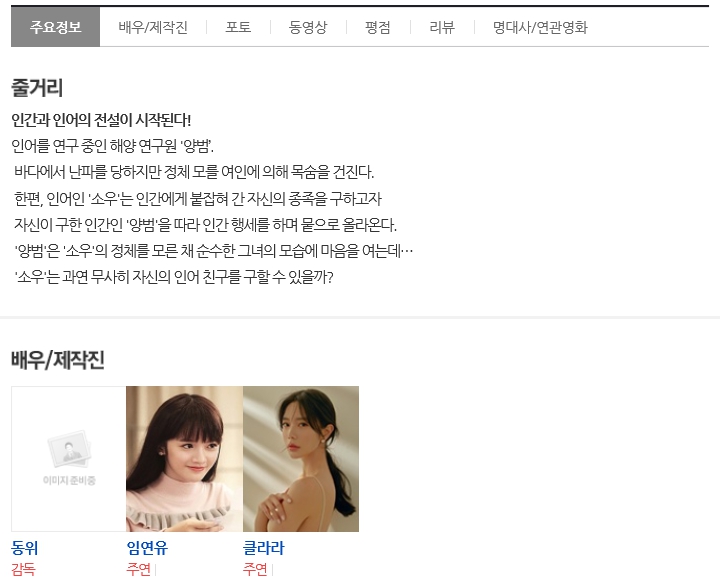Open the 주요정보 tab
This screenshot has width=720, height=586.
click(x=56, y=27)
